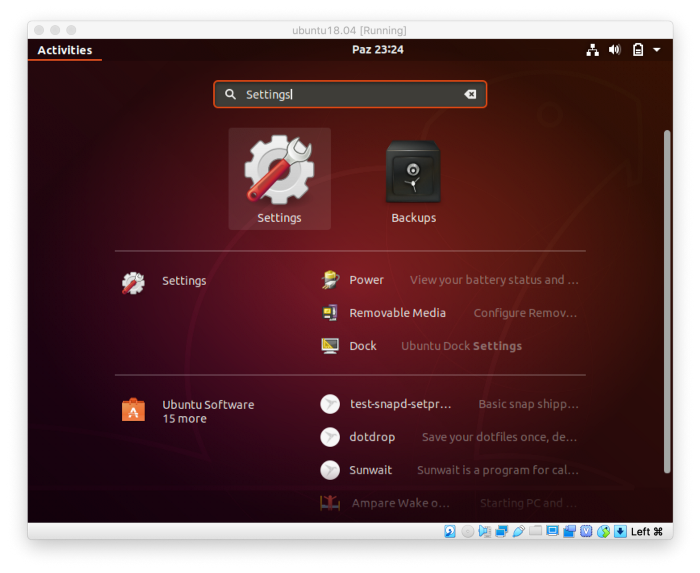Click VirtualBox mouse integration icon
This screenshot has width=700, height=573.
(604, 531)
